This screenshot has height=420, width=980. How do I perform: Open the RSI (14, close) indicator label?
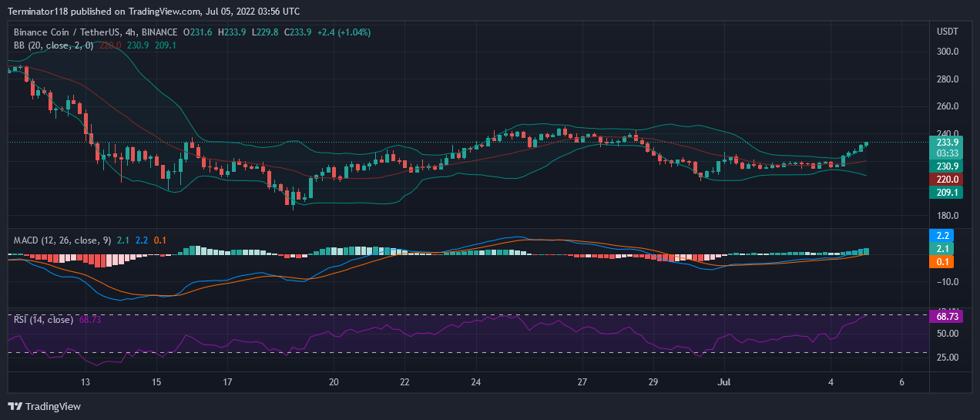pos(44,320)
